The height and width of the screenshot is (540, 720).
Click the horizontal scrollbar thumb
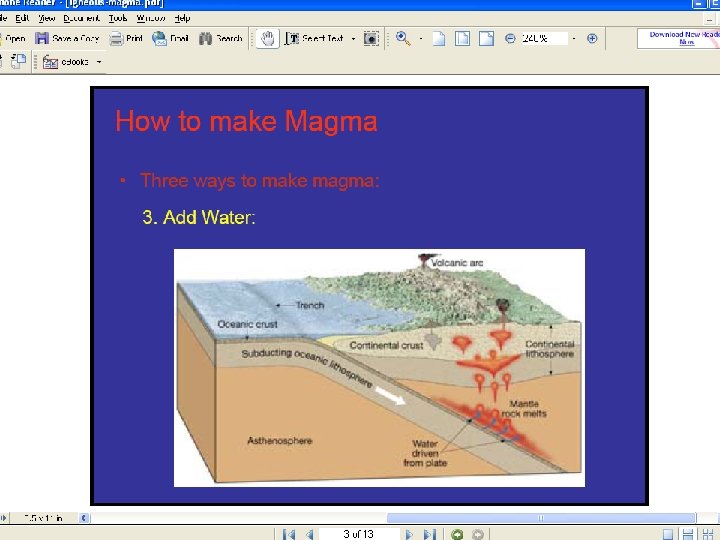pos(541,518)
